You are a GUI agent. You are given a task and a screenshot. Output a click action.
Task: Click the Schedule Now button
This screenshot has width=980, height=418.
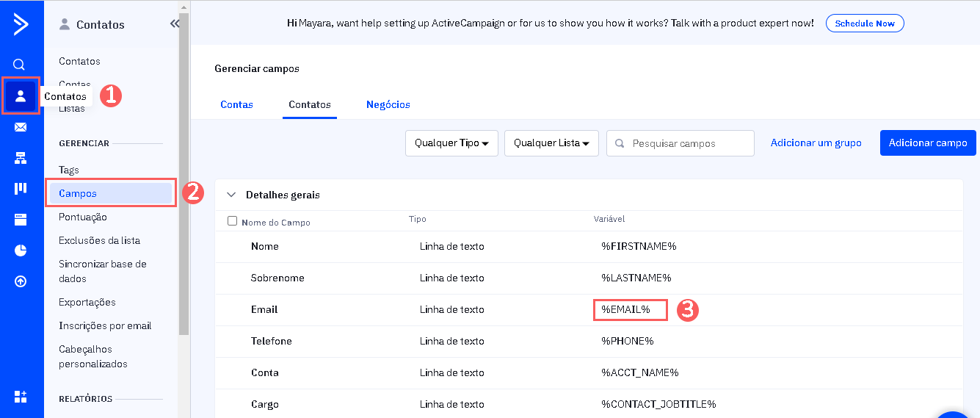click(865, 24)
